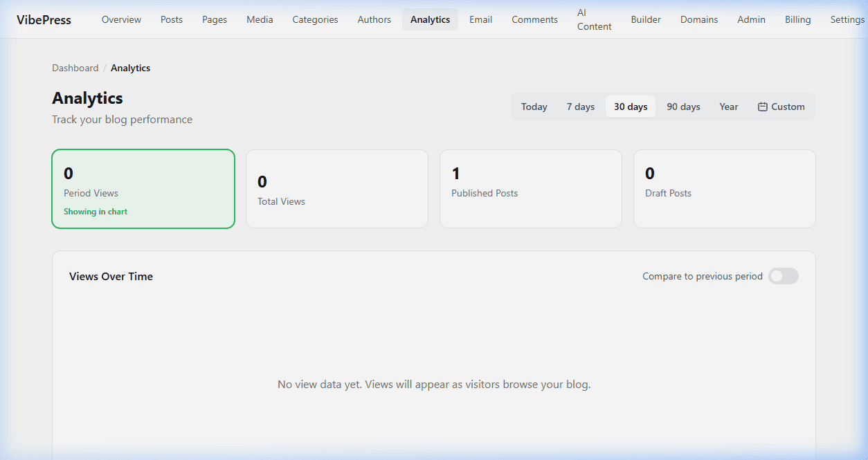The width and height of the screenshot is (868, 460).
Task: Click Dashboard breadcrumb link
Action: 75,68
